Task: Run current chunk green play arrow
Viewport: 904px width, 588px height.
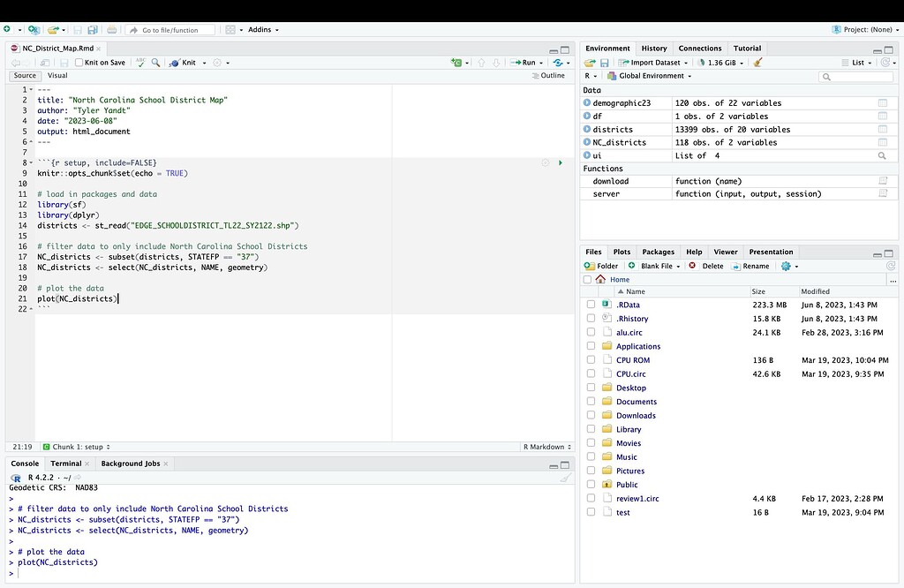Action: coord(561,163)
